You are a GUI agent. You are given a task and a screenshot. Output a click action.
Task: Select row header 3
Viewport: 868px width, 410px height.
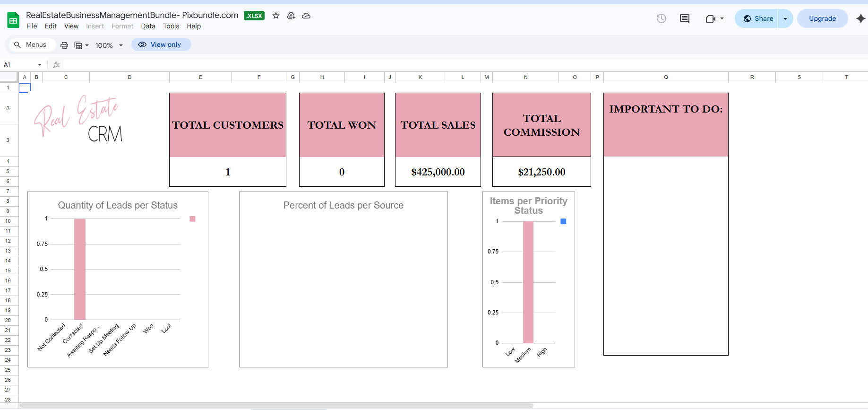click(x=8, y=140)
